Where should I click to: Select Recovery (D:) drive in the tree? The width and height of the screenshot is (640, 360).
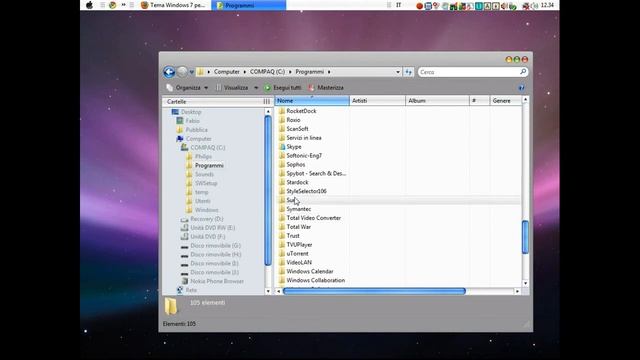click(207, 219)
